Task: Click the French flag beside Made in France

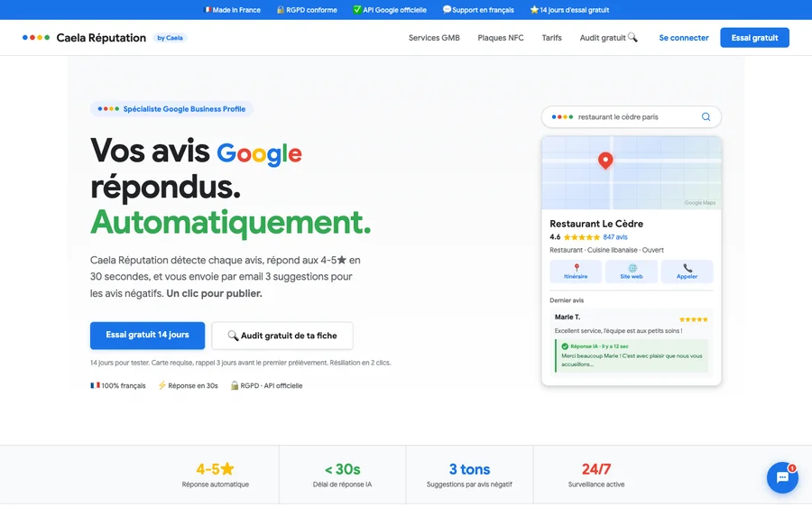Action: click(208, 10)
